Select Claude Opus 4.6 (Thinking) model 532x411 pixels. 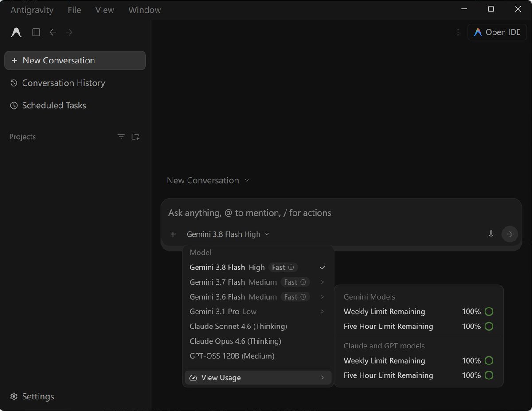(258, 341)
